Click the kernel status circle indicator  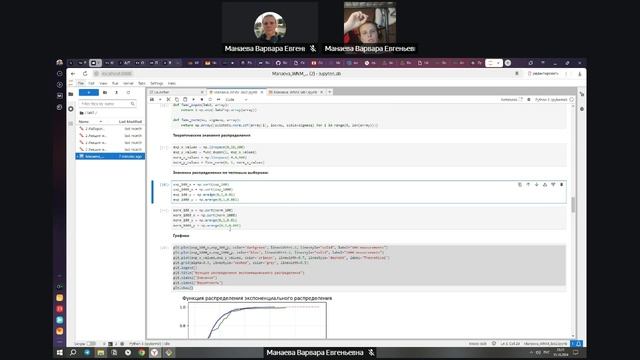pyautogui.click(x=571, y=100)
